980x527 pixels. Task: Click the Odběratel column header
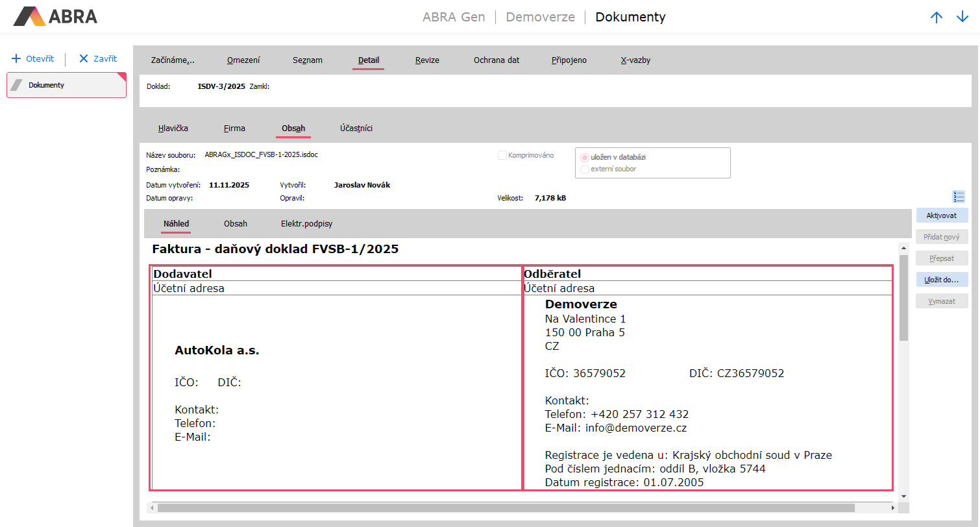[x=552, y=274]
